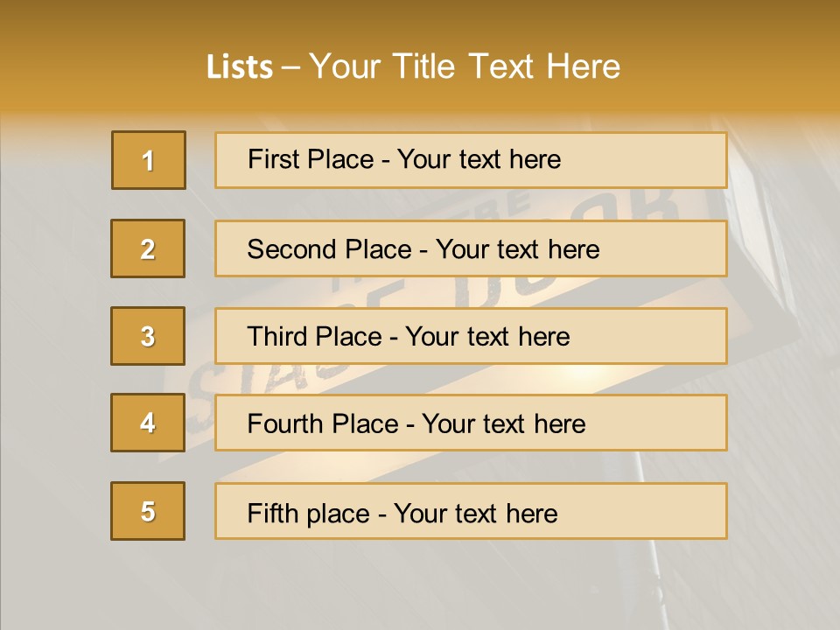Screen dimensions: 840x630
Task: Click the words 'First Place' in row one
Action: 310,159
